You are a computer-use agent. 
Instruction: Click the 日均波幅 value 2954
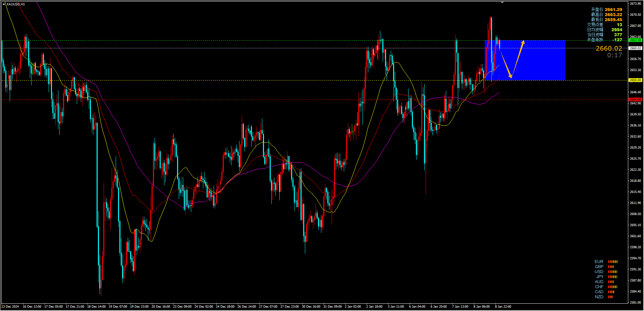(616, 30)
